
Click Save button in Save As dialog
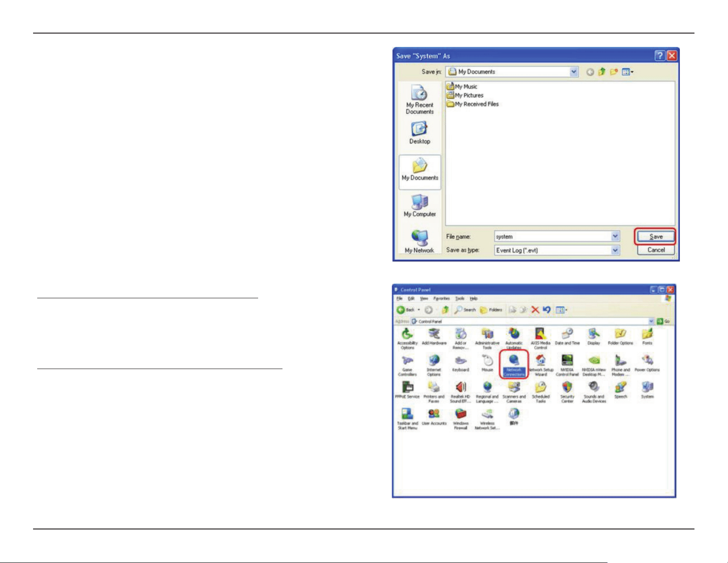point(656,237)
